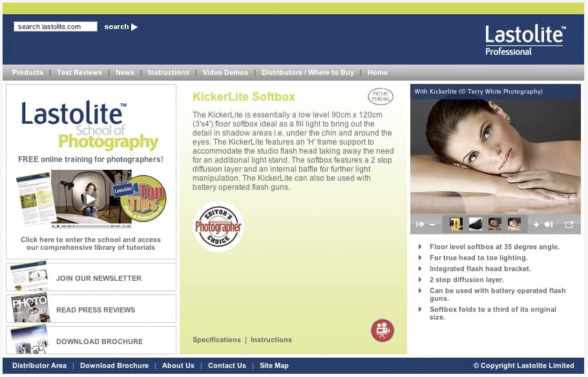Go to the News section
This screenshot has width=588, height=377.
(x=125, y=72)
